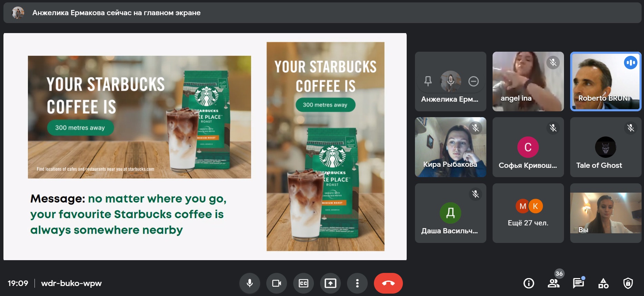Viewport: 644px width, 296px height.
Task: Turn off the camera
Action: [x=277, y=283]
